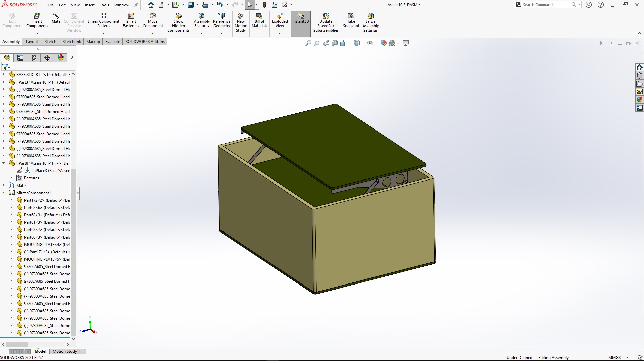Toggle Instant3D on or off

[x=300, y=20]
